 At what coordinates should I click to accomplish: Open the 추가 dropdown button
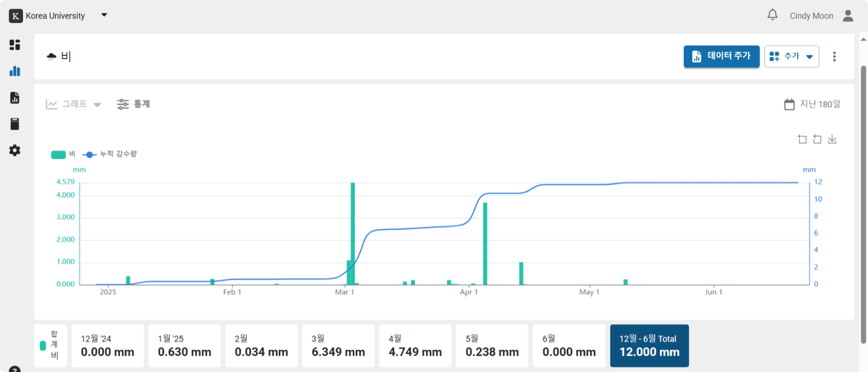(x=792, y=56)
